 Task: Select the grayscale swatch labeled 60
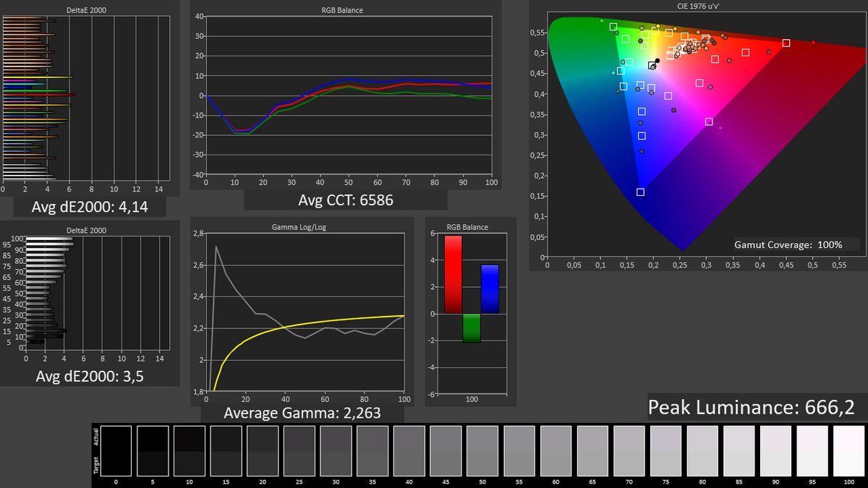pyautogui.click(x=556, y=450)
